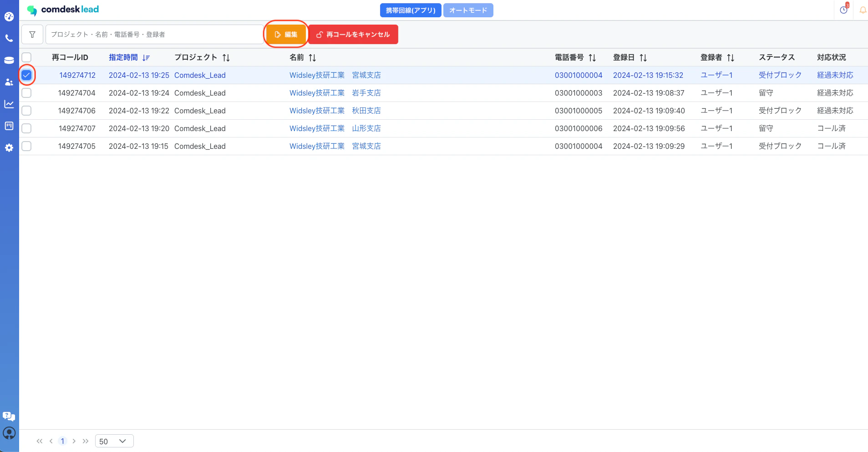Go to first page double-chevron
Viewport: 868px width, 452px height.
click(x=40, y=441)
